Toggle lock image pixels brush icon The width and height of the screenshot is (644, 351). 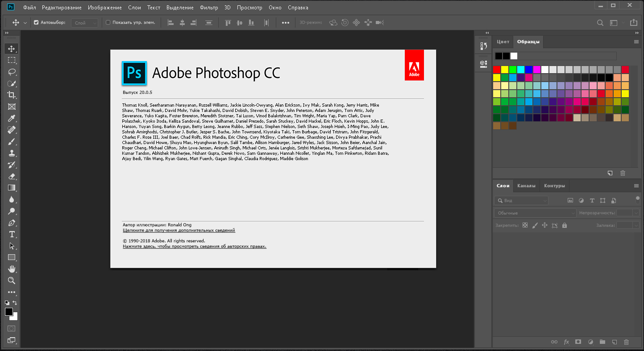(535, 225)
